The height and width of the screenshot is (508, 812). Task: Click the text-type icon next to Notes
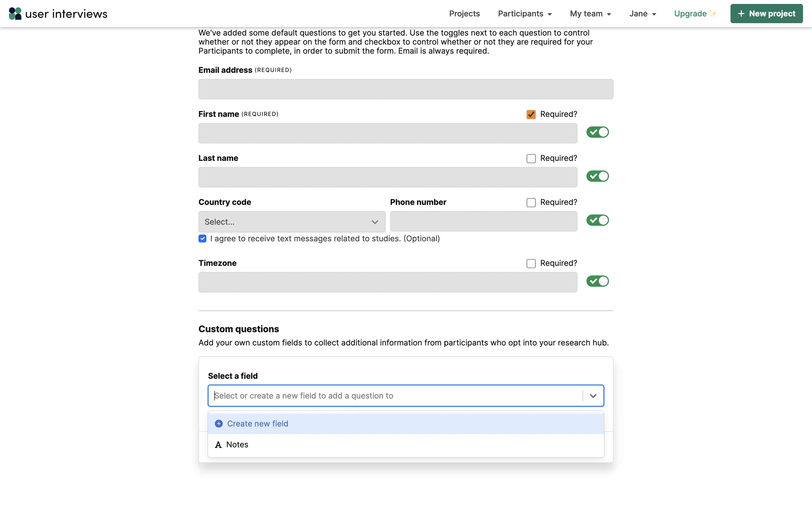pyautogui.click(x=218, y=444)
